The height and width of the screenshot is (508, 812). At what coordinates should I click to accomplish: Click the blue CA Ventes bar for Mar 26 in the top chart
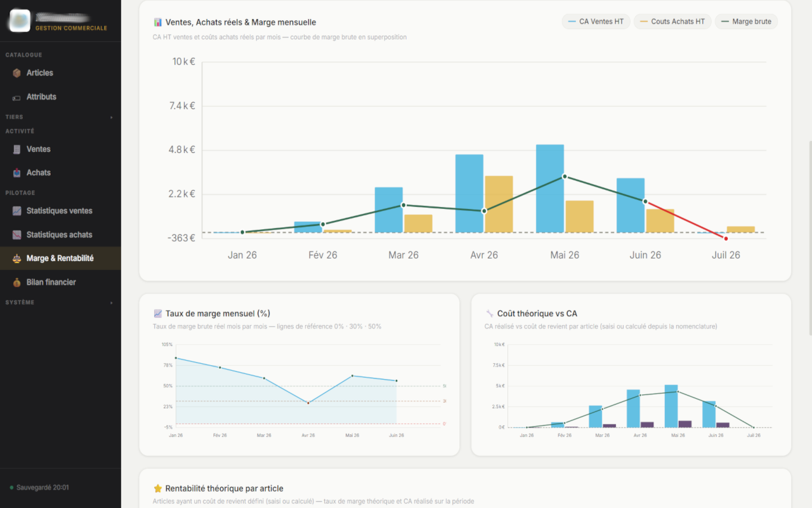pos(389,210)
